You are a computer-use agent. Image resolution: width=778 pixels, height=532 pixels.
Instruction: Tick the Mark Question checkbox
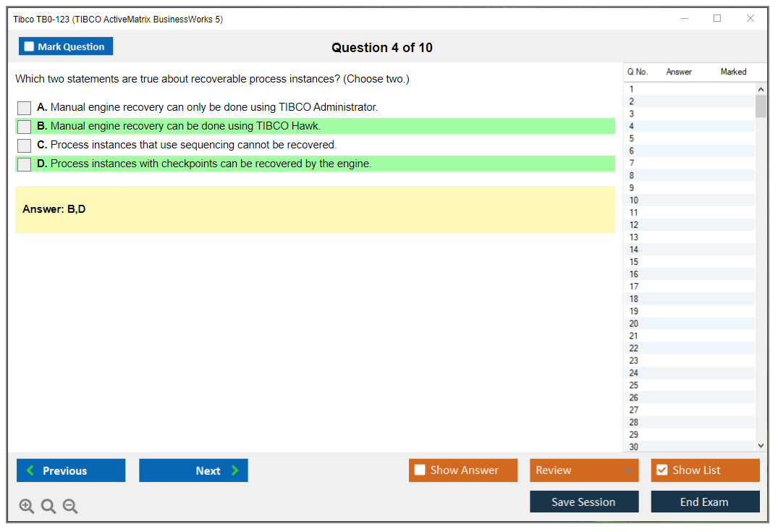pyautogui.click(x=30, y=47)
